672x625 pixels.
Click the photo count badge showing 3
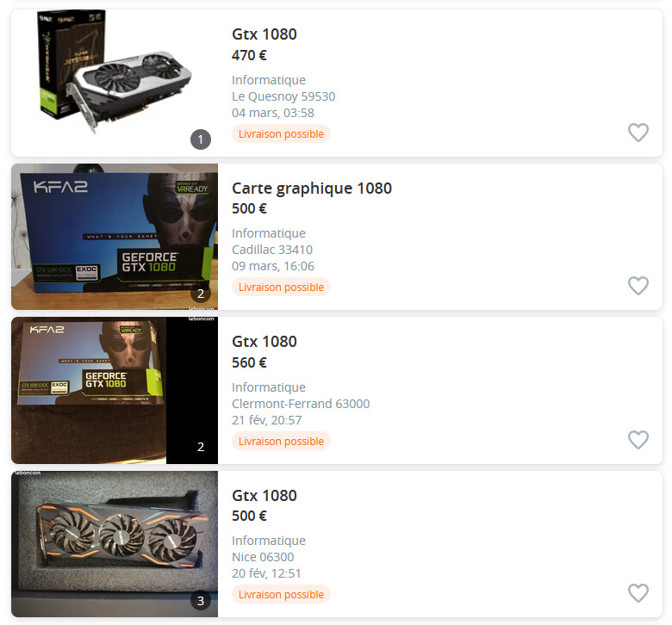click(x=201, y=601)
